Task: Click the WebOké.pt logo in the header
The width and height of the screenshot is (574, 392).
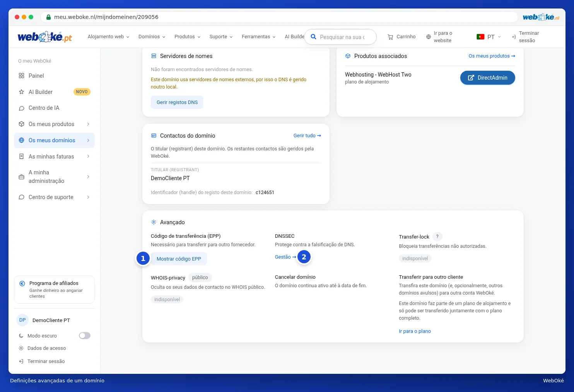Action: click(x=45, y=37)
